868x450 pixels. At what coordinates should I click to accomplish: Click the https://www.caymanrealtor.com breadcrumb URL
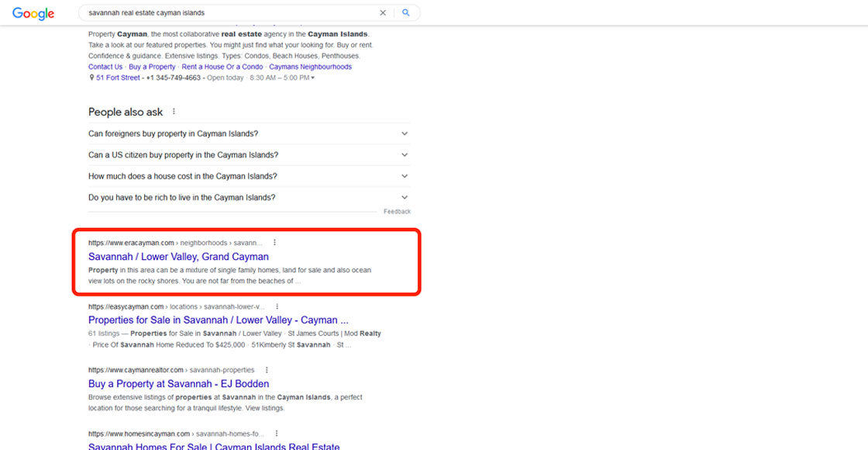[x=136, y=369]
